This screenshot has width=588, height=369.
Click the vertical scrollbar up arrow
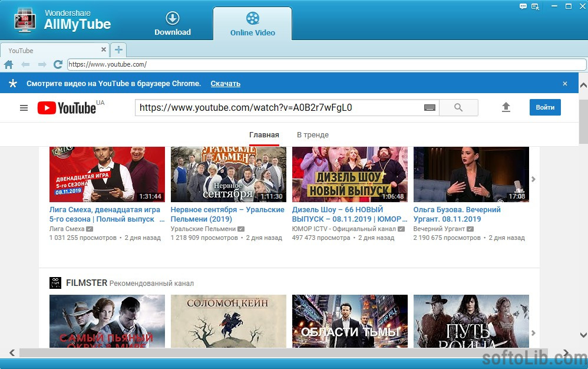(583, 85)
